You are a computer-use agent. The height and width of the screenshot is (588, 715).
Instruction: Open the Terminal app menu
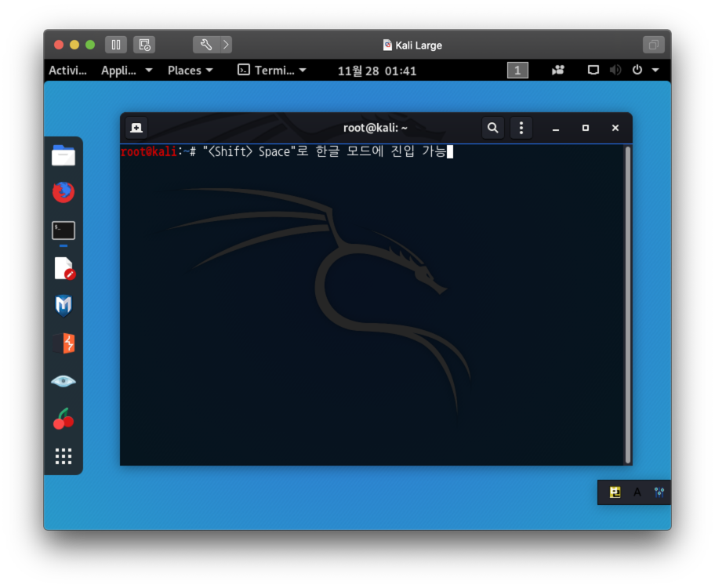272,71
